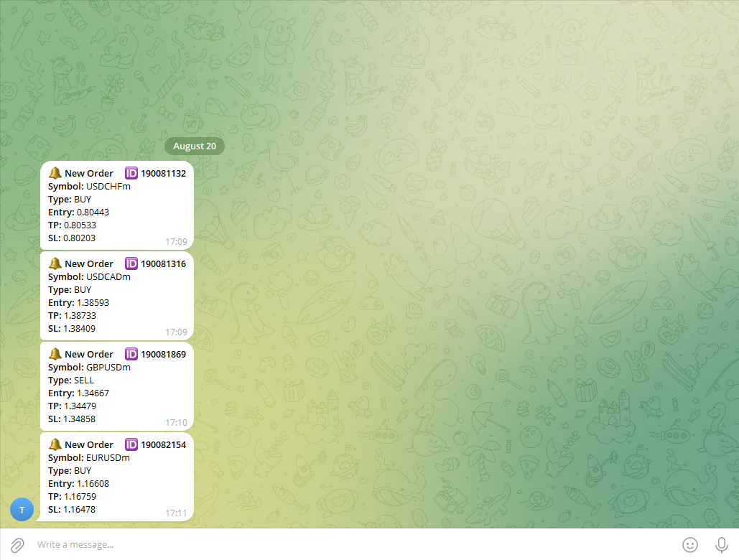Click the bell icon in the EURUSDm order
Screen dimensions: 739x560
(x=55, y=444)
